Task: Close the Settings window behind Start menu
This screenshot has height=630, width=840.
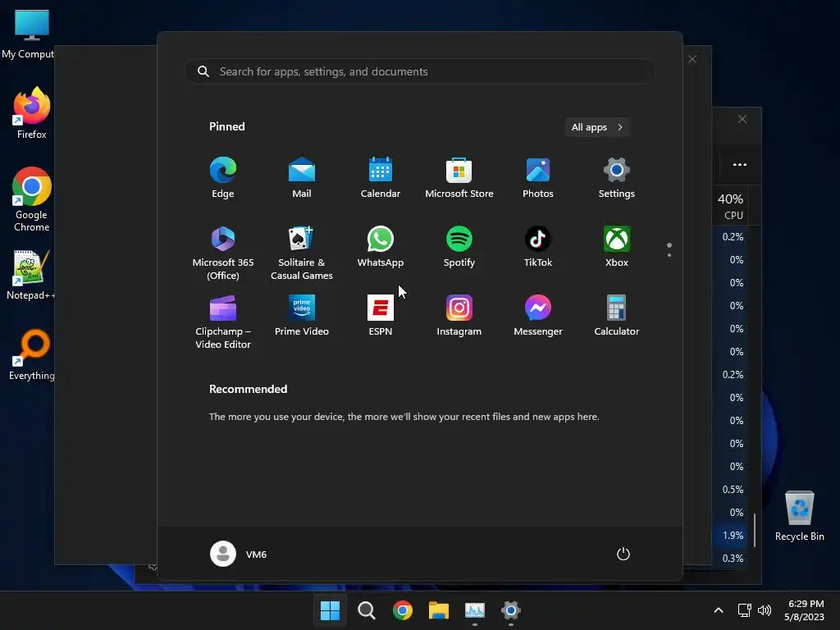Action: coord(692,59)
